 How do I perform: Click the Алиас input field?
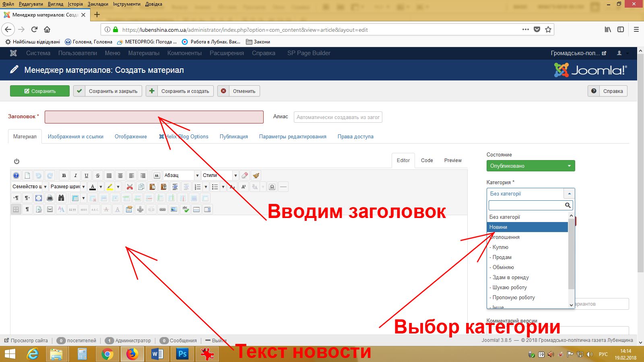click(338, 117)
